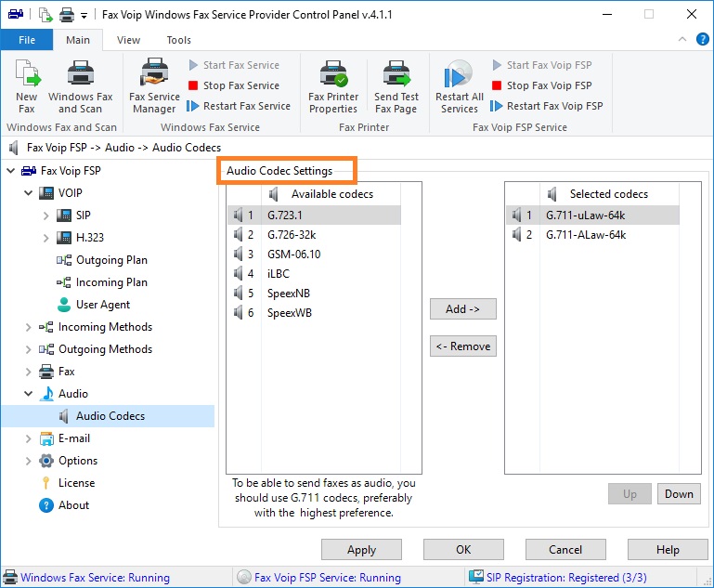Open Fax Printer Properties
Image resolution: width=714 pixels, height=588 pixels.
(x=333, y=86)
